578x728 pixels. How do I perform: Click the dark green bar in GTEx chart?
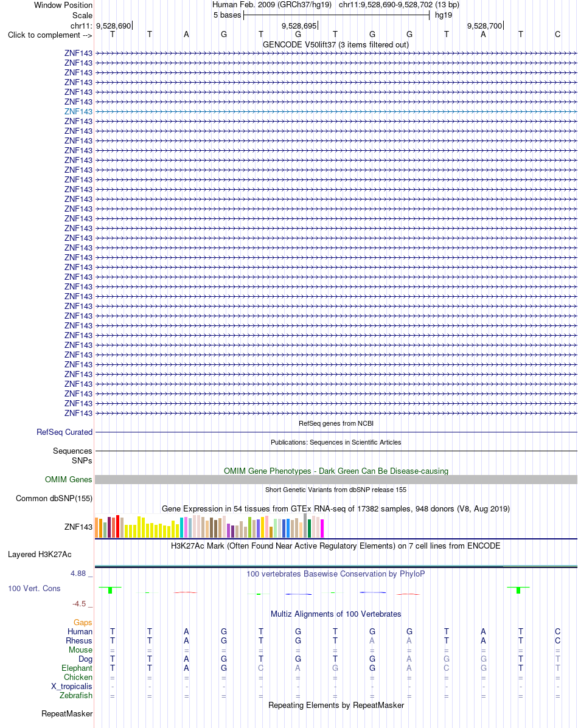point(310,529)
